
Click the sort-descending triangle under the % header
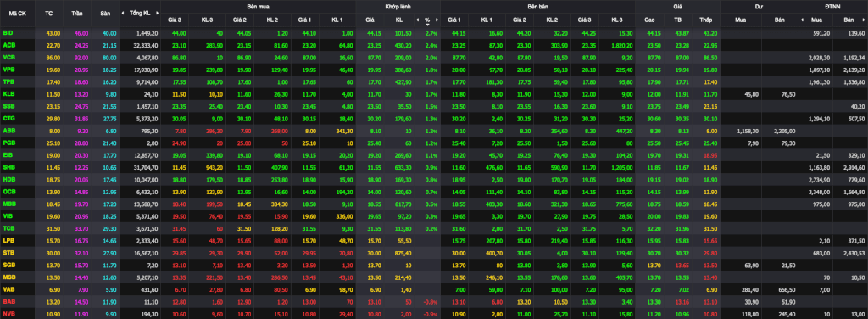click(427, 25)
